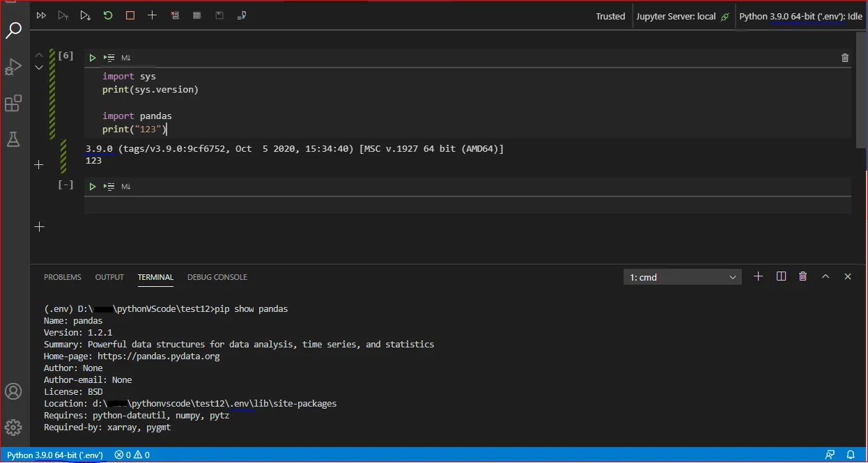The image size is (868, 463).
Task: Open the Manage gear menu
Action: 13,427
